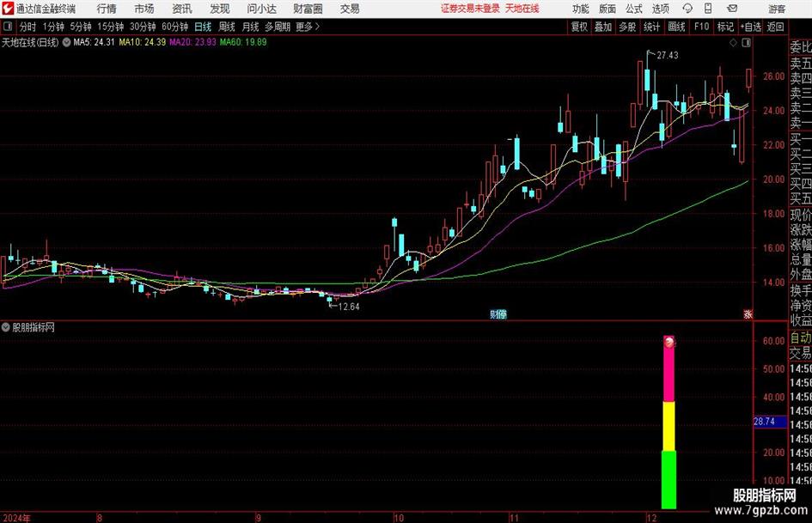Screen dimensions: 812x523
Task: Click the diamond icon at chart top-right
Action: pos(733,43)
